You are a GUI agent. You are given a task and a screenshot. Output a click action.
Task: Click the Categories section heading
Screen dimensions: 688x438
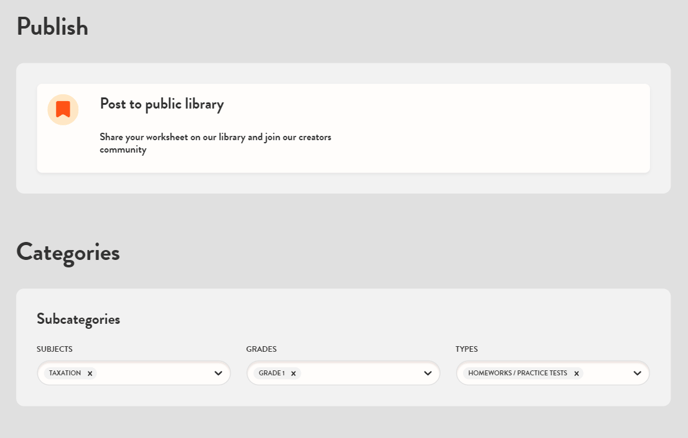point(68,252)
